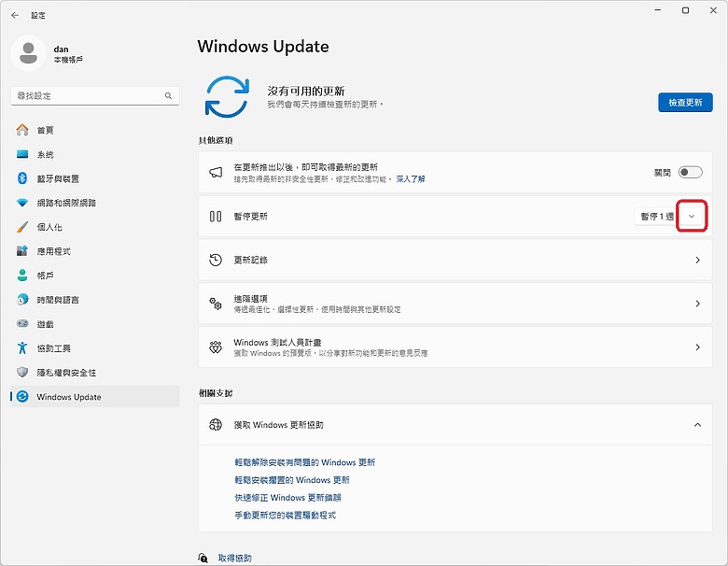Toggle get latest updates switch 關閉
Screen dimensions: 728x566
690,173
